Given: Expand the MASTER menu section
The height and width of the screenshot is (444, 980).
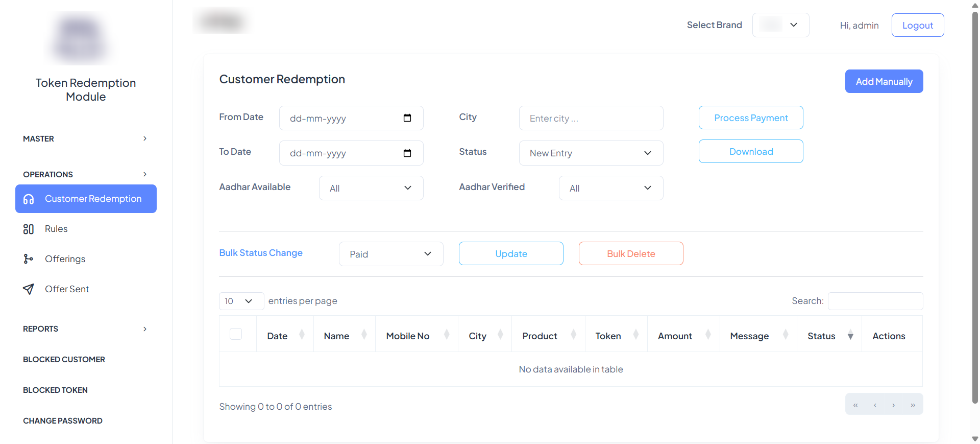Looking at the screenshot, I should (x=86, y=139).
